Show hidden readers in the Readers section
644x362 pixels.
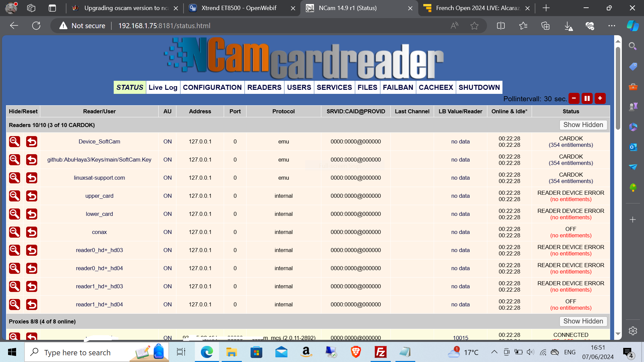[583, 125]
